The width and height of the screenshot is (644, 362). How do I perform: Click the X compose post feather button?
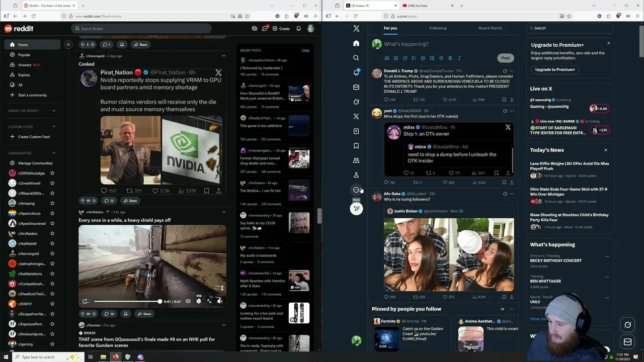(x=356, y=209)
